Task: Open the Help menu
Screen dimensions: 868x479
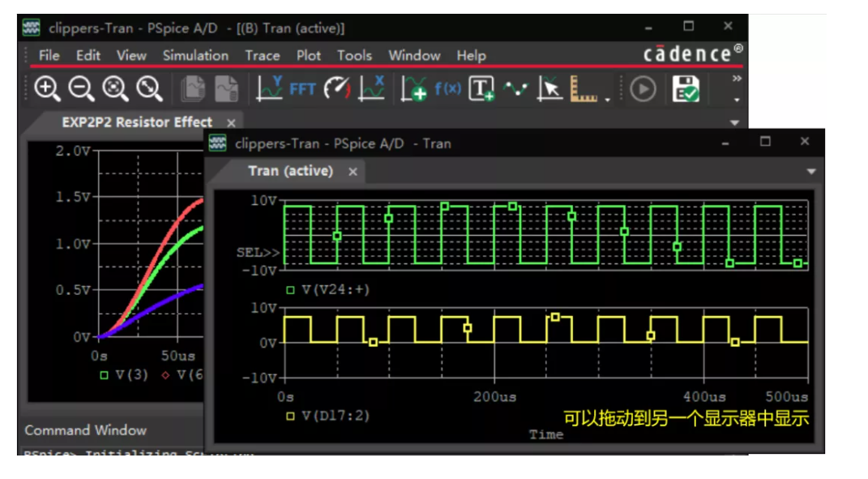Action: [x=471, y=55]
